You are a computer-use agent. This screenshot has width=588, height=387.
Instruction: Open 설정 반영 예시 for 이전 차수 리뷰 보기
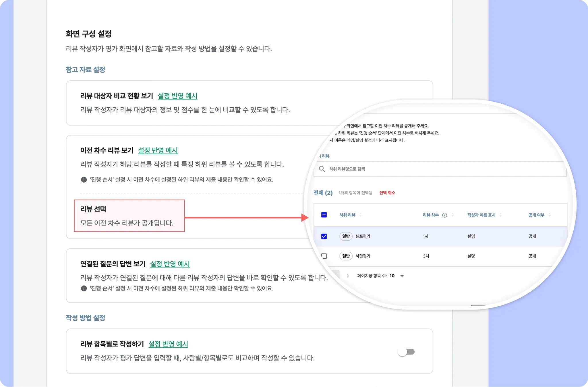(x=158, y=150)
